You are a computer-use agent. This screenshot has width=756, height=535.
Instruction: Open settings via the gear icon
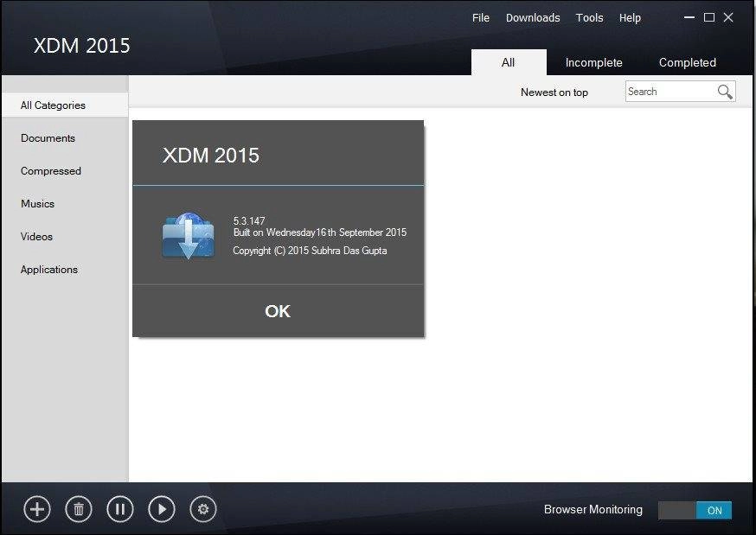pos(203,509)
